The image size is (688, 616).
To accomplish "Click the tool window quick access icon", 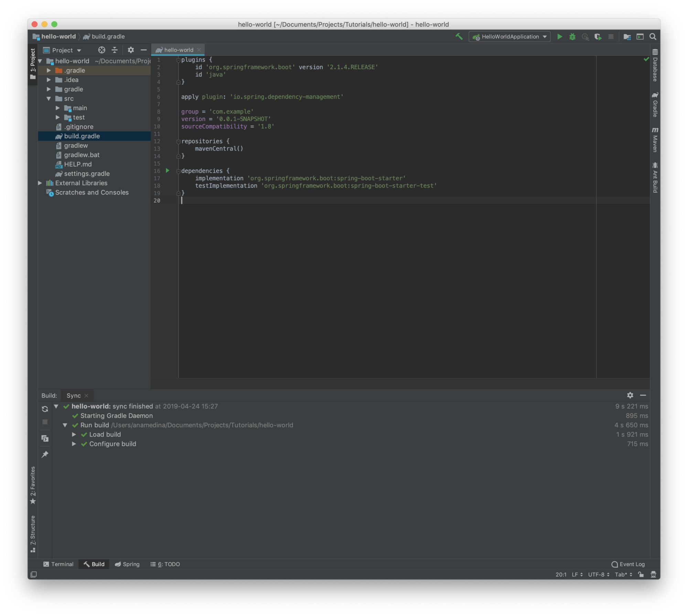I will 34,574.
